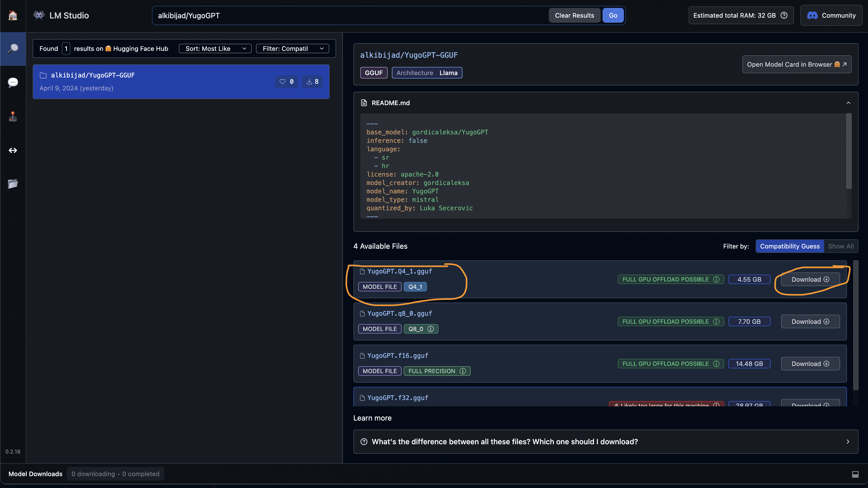Image resolution: width=868 pixels, height=488 pixels.
Task: Click the README content scrollbar
Action: (x=849, y=151)
